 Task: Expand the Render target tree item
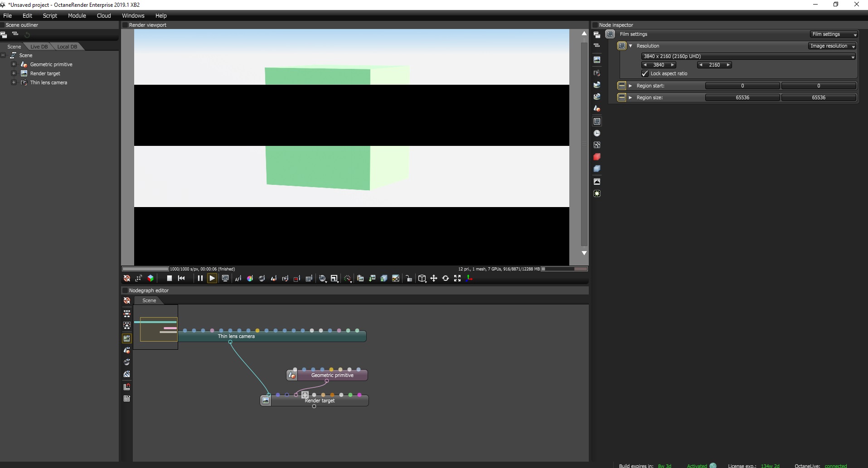pos(14,73)
